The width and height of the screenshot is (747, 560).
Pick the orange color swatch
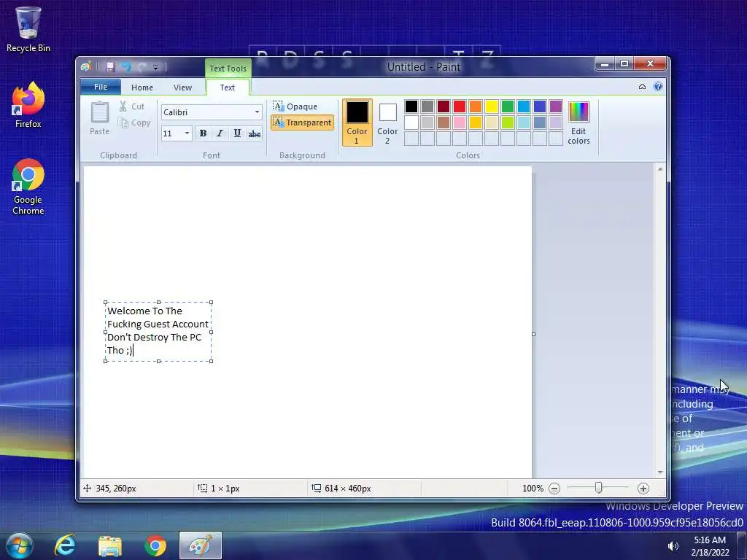(476, 106)
